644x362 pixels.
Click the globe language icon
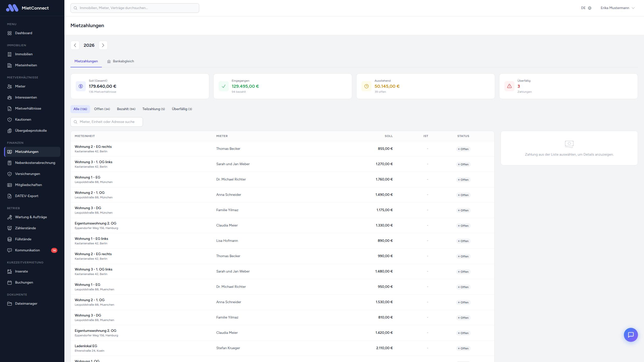coord(590,8)
